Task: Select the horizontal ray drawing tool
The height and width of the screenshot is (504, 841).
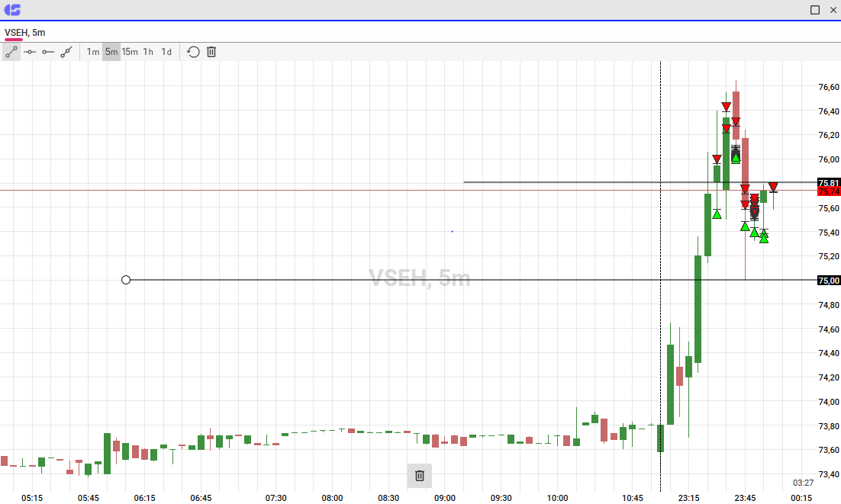Action: pyautogui.click(x=48, y=52)
